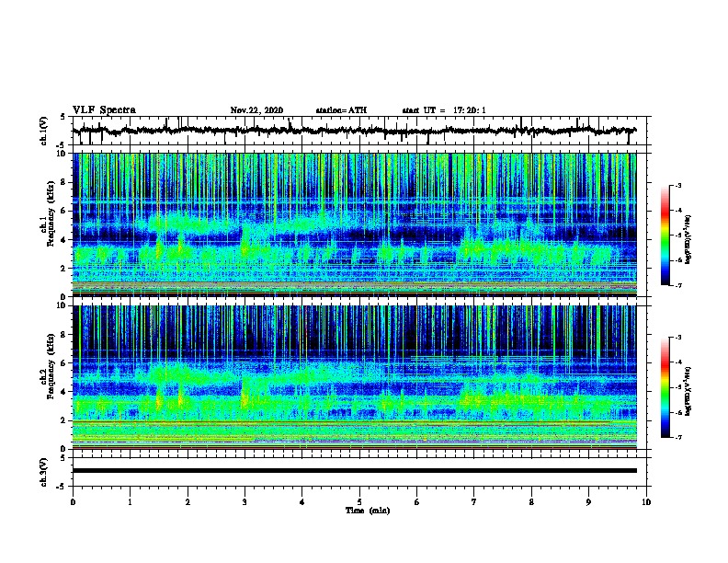The width and height of the screenshot is (728, 563).
Task: Click the "Time (min)" x-axis label
Action: click(368, 511)
